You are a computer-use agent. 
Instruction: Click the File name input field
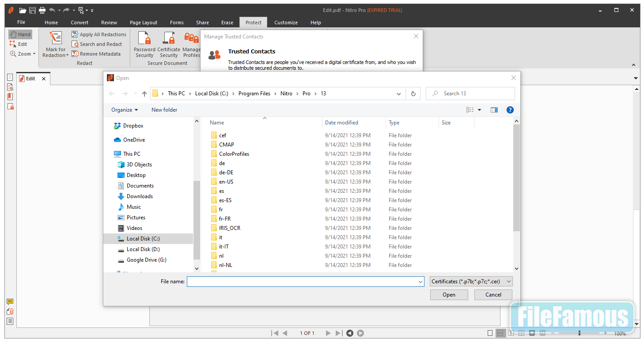[305, 282]
